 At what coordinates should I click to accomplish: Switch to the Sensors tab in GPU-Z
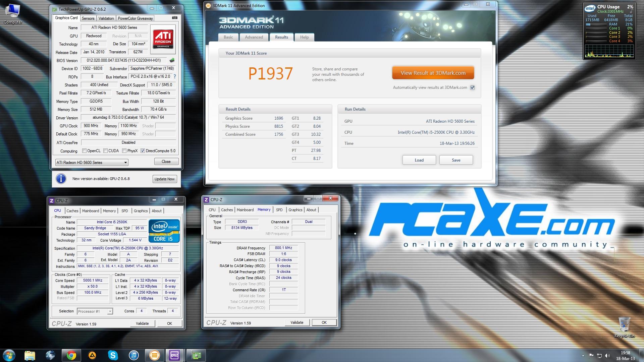88,18
